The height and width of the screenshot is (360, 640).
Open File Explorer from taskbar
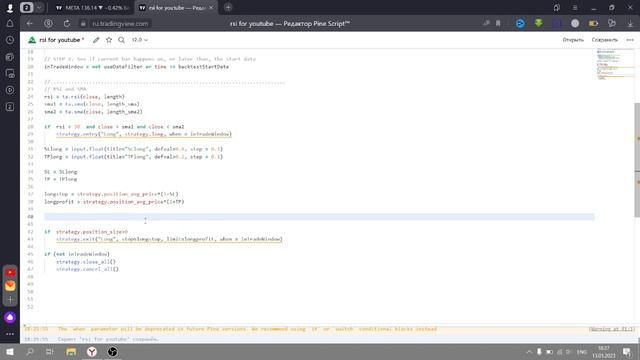tap(71, 351)
